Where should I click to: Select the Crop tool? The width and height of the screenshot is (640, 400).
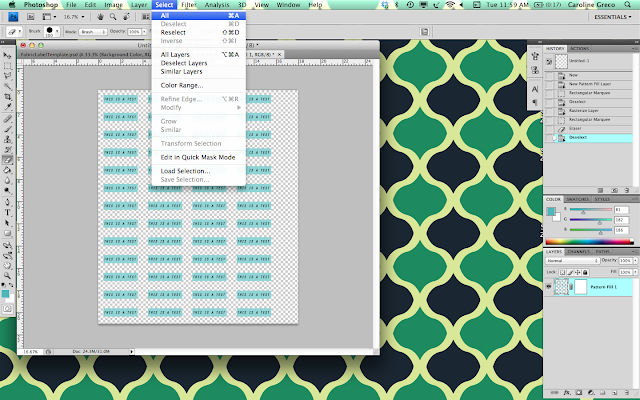(7, 97)
